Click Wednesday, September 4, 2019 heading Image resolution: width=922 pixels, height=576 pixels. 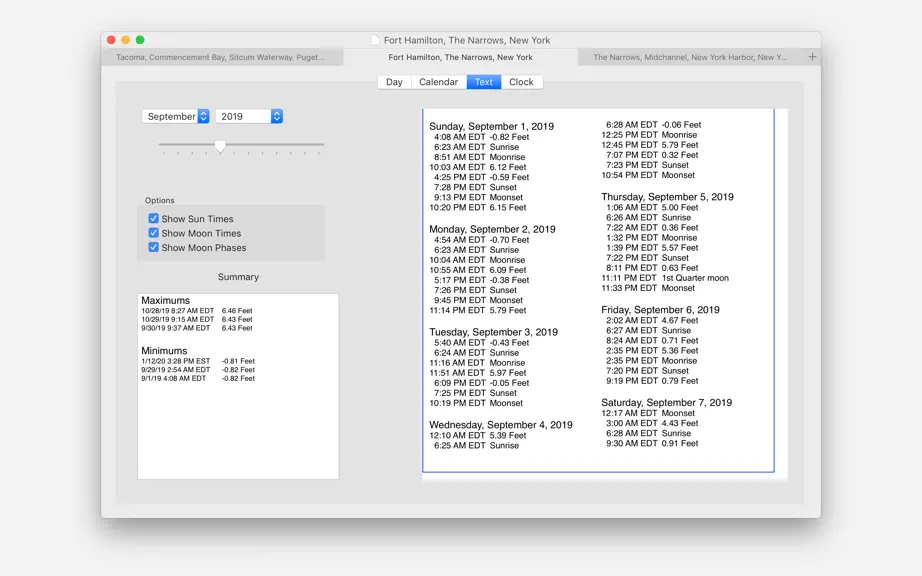click(x=501, y=425)
